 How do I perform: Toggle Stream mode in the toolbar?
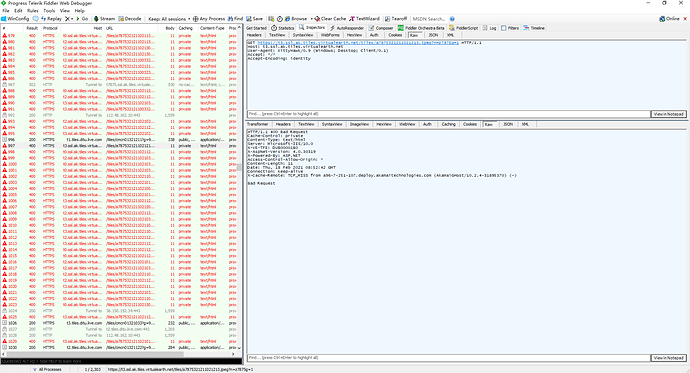(104, 19)
